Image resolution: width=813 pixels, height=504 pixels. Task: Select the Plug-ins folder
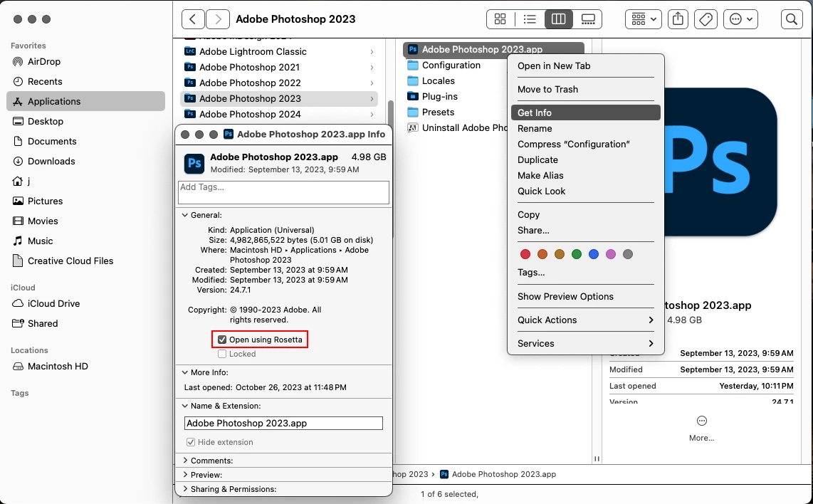coord(432,96)
